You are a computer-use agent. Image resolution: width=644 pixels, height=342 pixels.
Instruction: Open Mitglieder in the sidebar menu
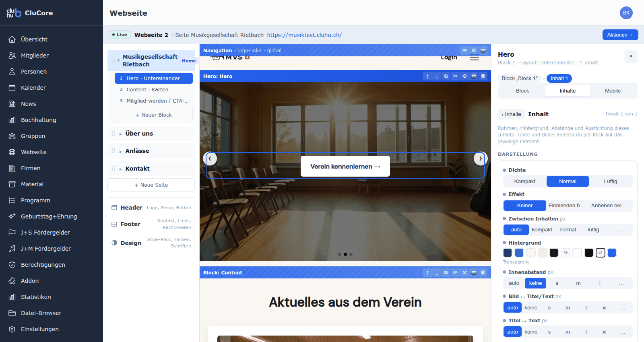(52, 56)
